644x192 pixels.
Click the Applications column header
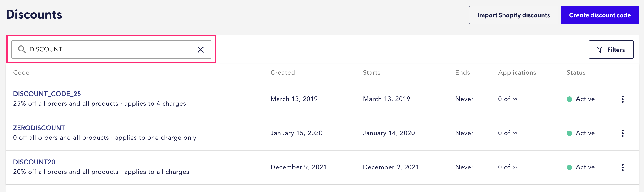coord(517,73)
